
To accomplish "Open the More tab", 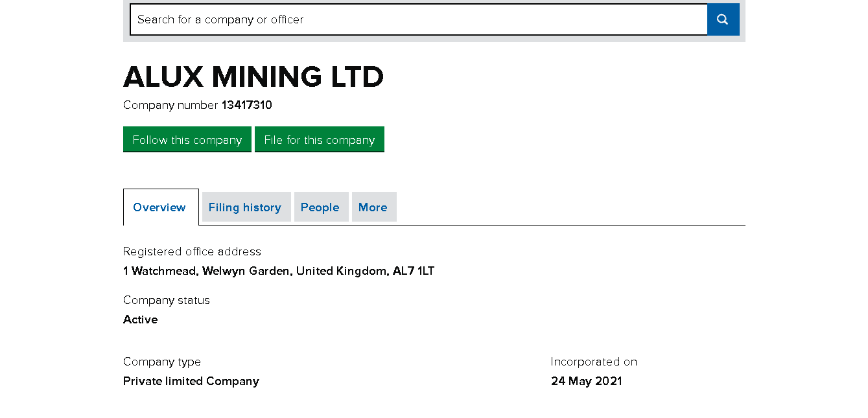I will 373,207.
